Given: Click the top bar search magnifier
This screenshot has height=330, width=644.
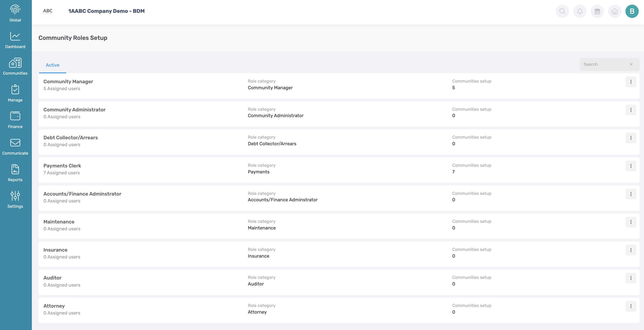Looking at the screenshot, I should click(562, 11).
